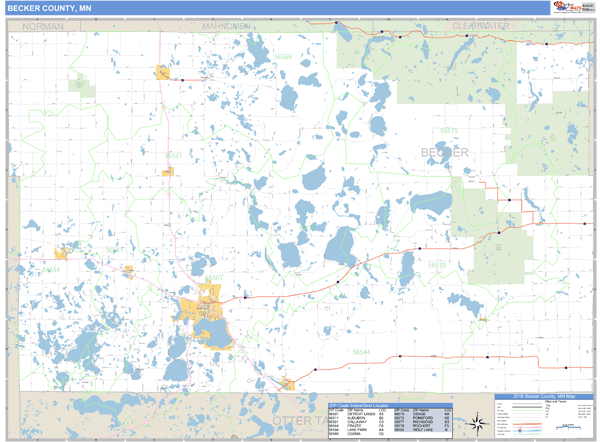
Task: Select the NORMAN neighboring county label
Action: click(x=42, y=25)
